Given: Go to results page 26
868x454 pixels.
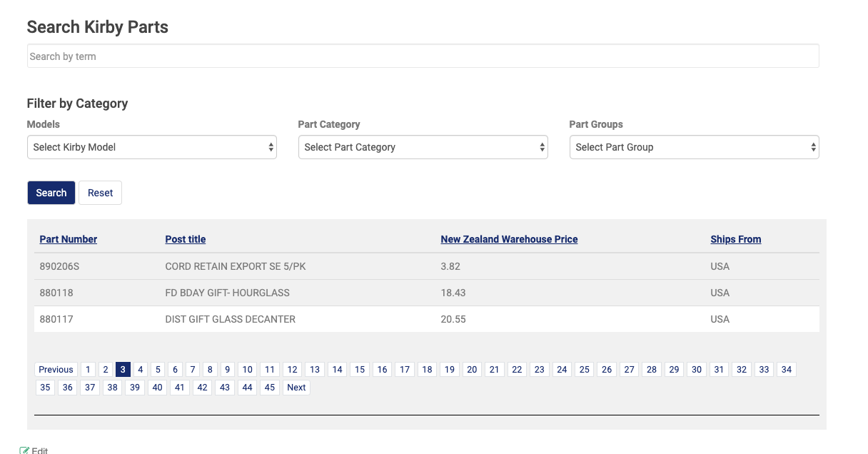Looking at the screenshot, I should (607, 369).
